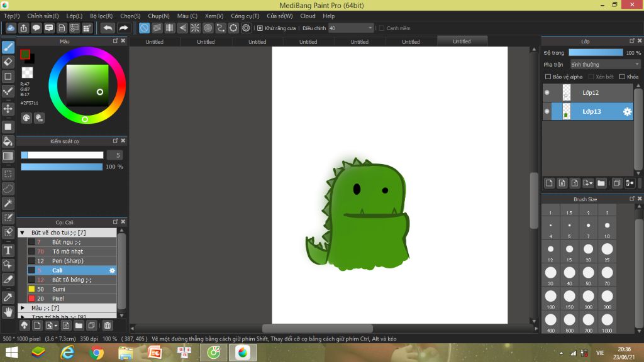This screenshot has width=644, height=362.
Task: Open the Cloud menu
Action: pyautogui.click(x=308, y=16)
